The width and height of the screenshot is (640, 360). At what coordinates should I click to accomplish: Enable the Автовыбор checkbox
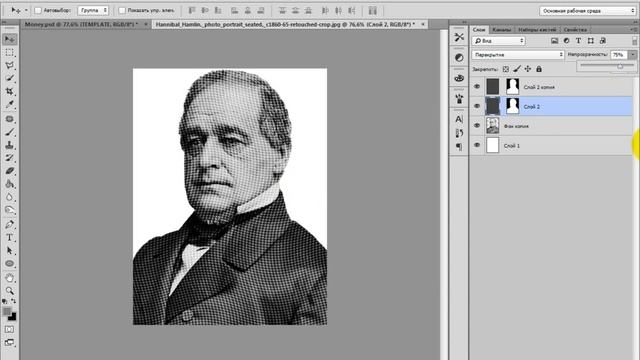pos(38,10)
